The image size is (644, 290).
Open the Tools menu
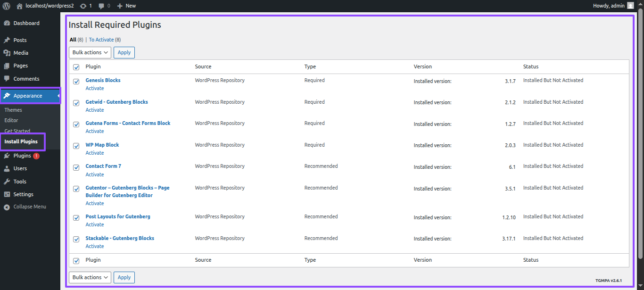pos(20,182)
